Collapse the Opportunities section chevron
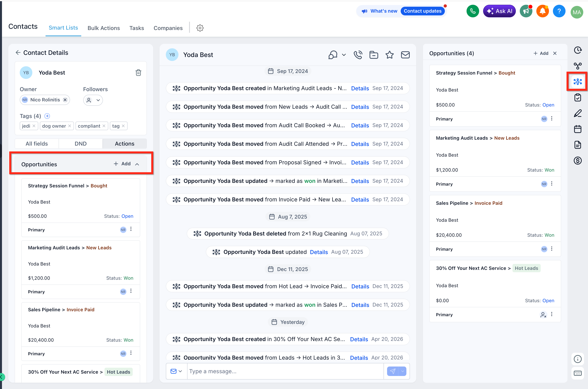The height and width of the screenshot is (389, 588). coord(137,164)
